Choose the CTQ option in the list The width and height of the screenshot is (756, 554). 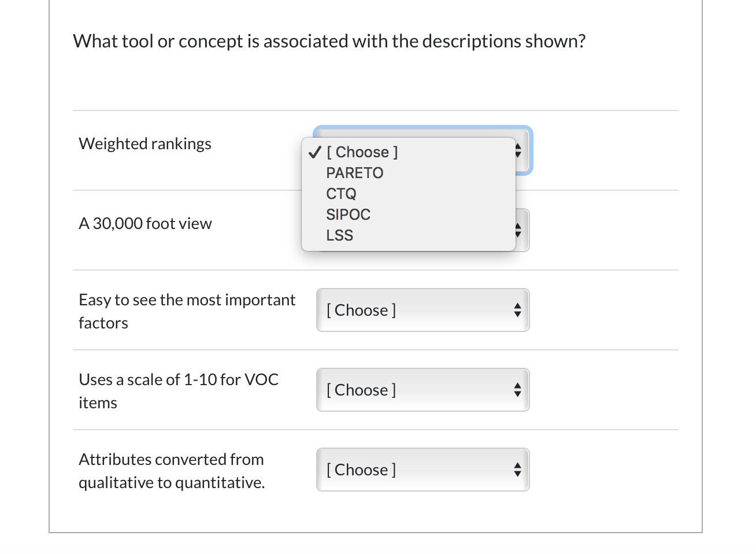point(341,194)
